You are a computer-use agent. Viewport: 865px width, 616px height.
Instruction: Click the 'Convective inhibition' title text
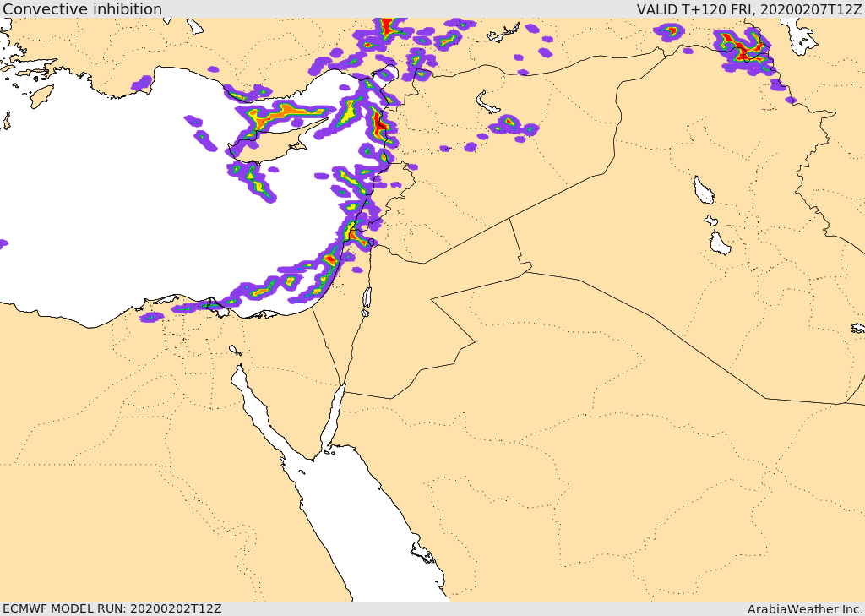click(82, 8)
